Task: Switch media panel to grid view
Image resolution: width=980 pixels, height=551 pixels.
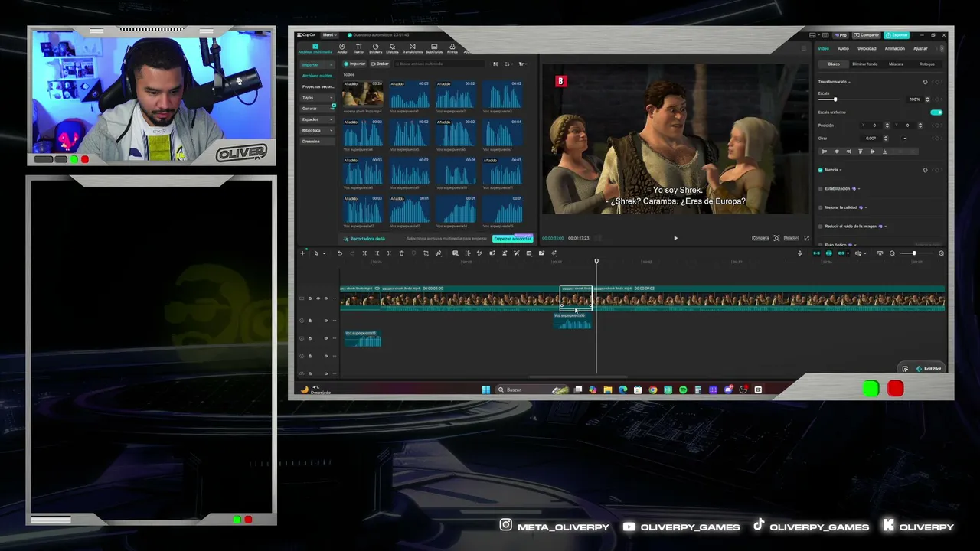Action: [x=496, y=64]
